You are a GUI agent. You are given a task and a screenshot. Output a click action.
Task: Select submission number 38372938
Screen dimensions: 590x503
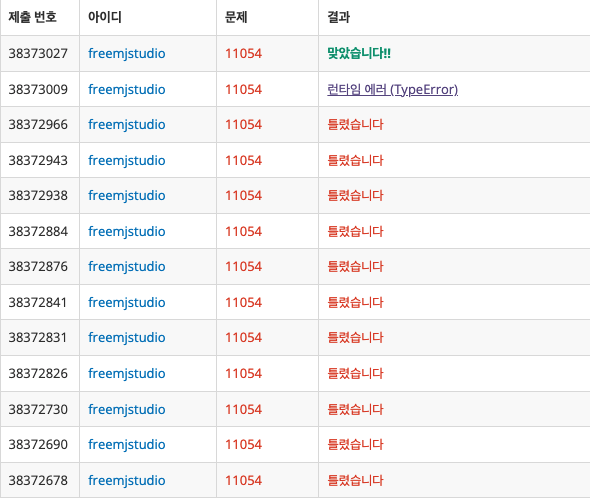38,196
